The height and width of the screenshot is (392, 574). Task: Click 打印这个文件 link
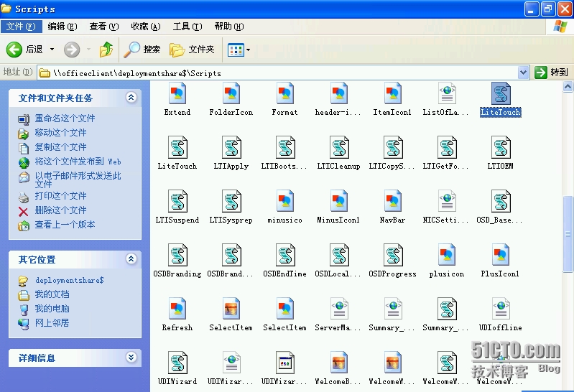[x=61, y=196]
